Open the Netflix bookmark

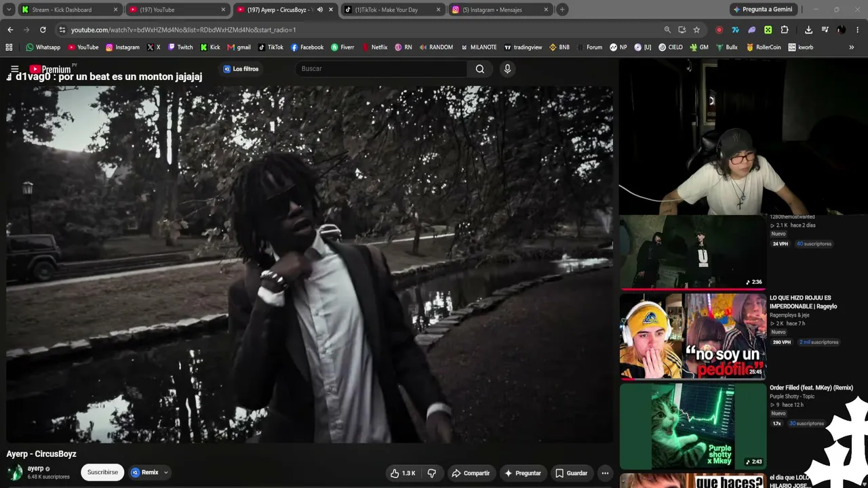tap(375, 47)
